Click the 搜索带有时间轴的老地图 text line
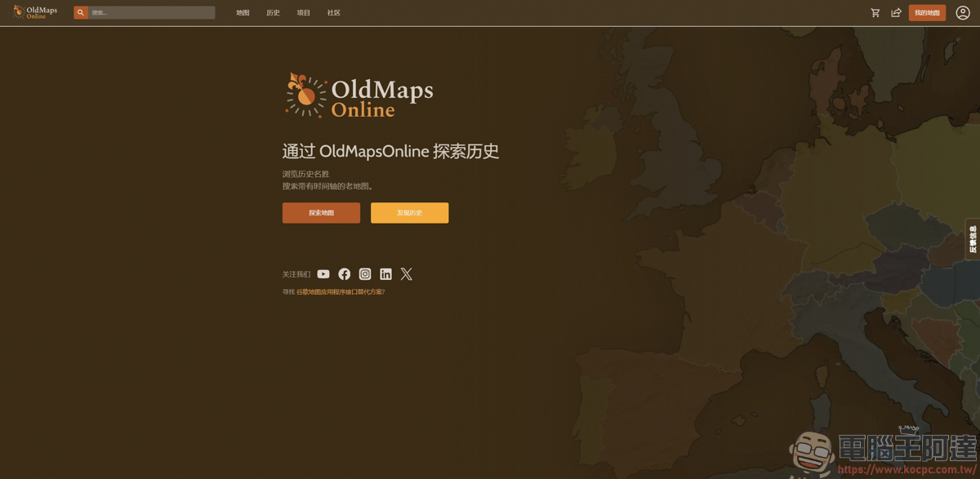The height and width of the screenshot is (479, 980). [x=328, y=186]
